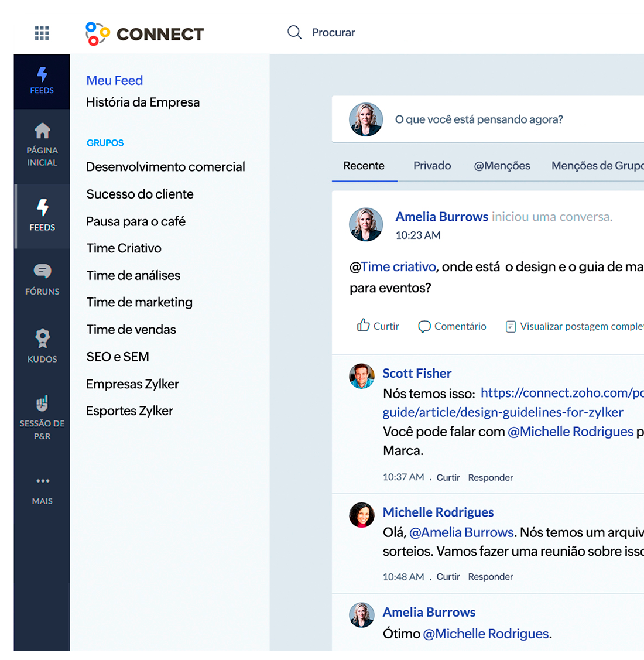Viewport: 644px width, 660px height.
Task: Click the search magnifier icon
Action: (294, 32)
